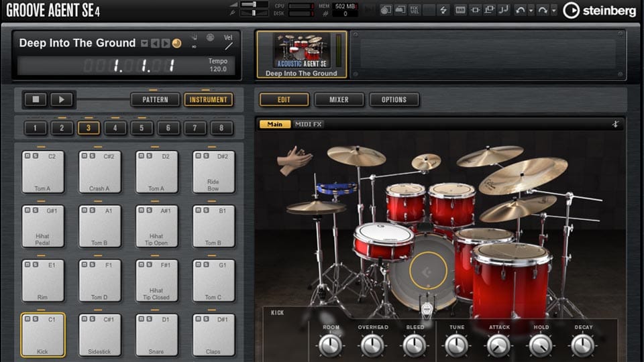Mute the C#2 Crash A pad
The width and height of the screenshot is (644, 362).
click(x=85, y=156)
